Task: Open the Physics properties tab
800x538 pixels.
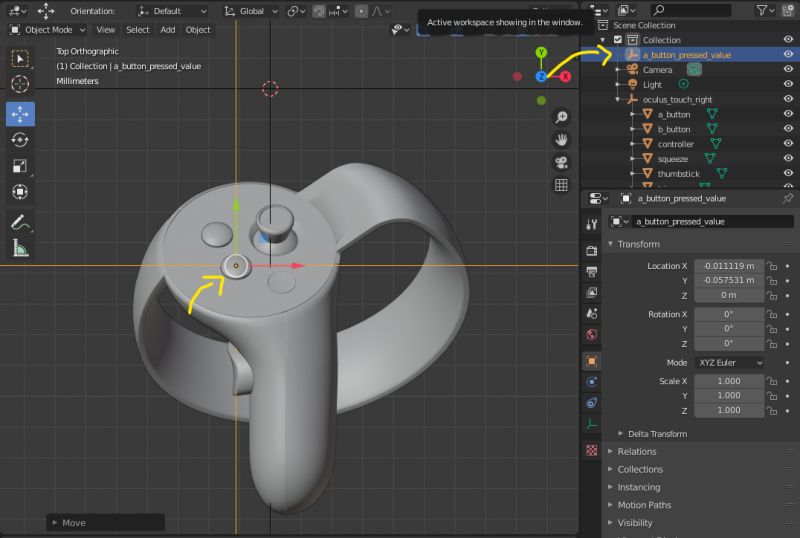Action: 592,382
